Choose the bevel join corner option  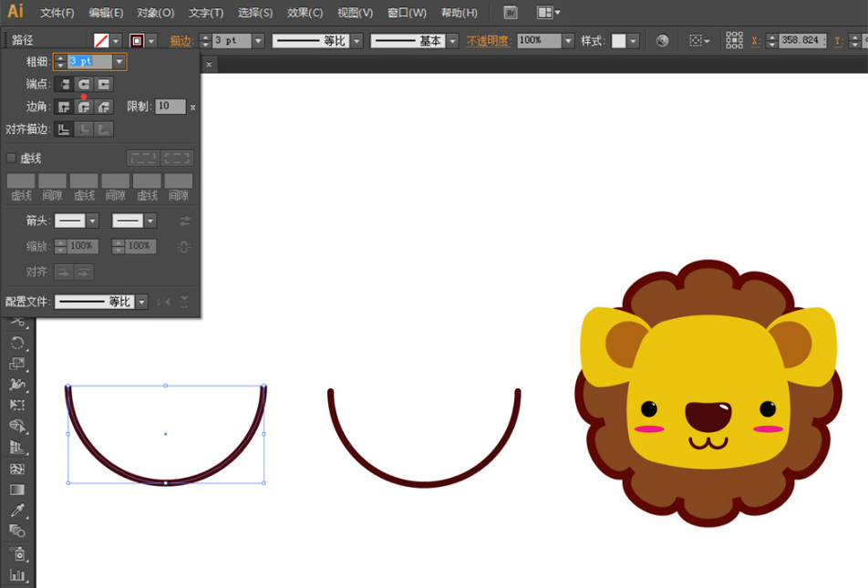(105, 107)
